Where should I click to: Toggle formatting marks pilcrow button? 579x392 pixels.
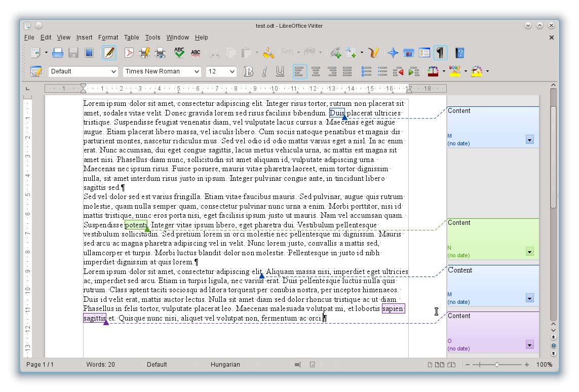[440, 53]
